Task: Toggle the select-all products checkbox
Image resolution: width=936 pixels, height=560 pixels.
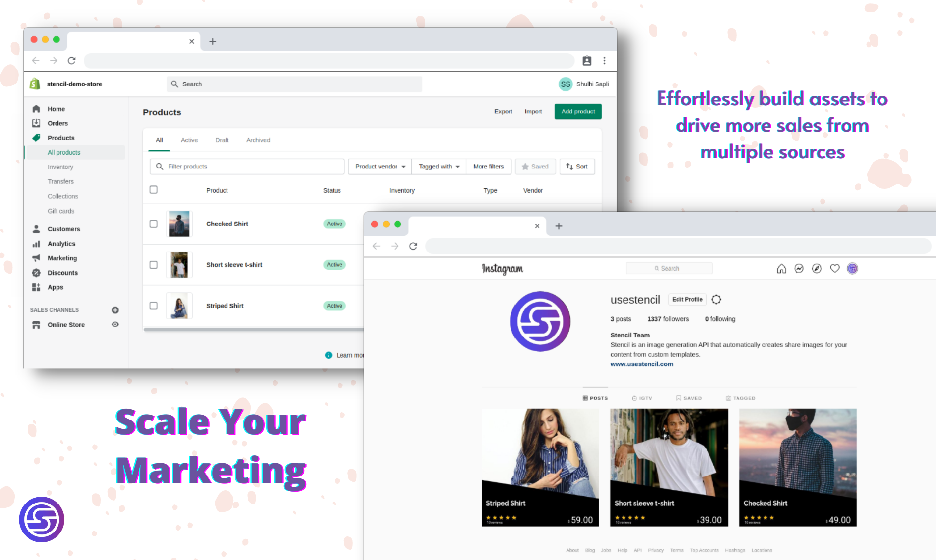Action: pyautogui.click(x=154, y=190)
